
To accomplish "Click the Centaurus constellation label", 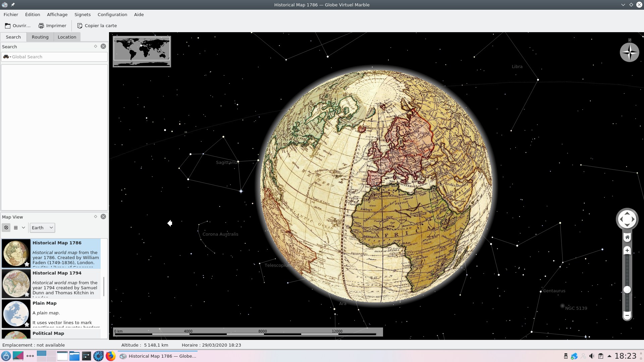I will click(x=554, y=291).
